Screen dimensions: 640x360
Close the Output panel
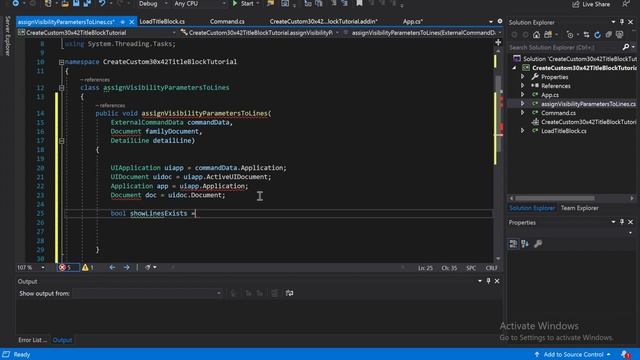(497, 281)
